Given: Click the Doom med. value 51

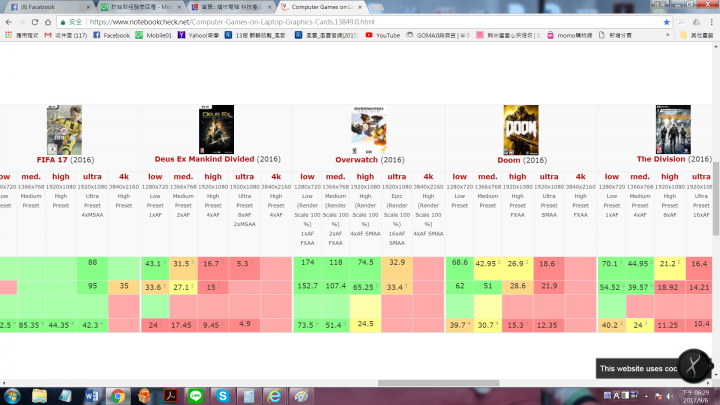Looking at the screenshot, I should (x=488, y=286).
